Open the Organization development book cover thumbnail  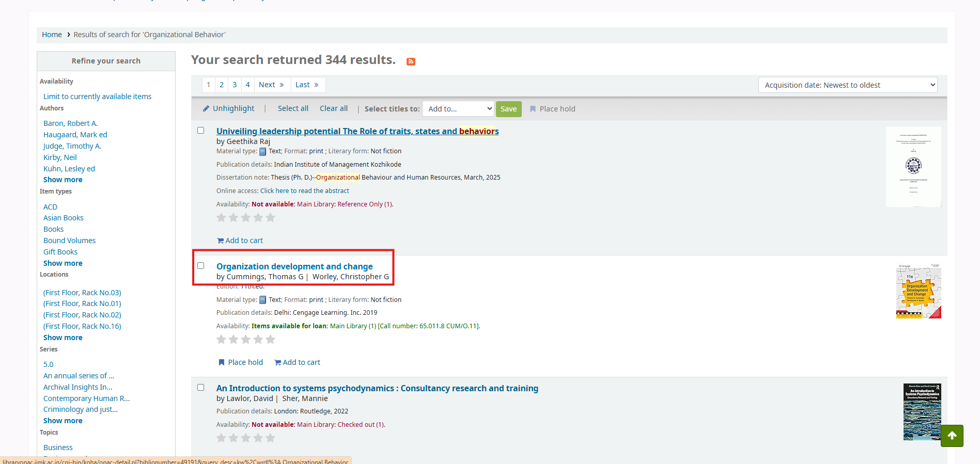[x=918, y=292]
